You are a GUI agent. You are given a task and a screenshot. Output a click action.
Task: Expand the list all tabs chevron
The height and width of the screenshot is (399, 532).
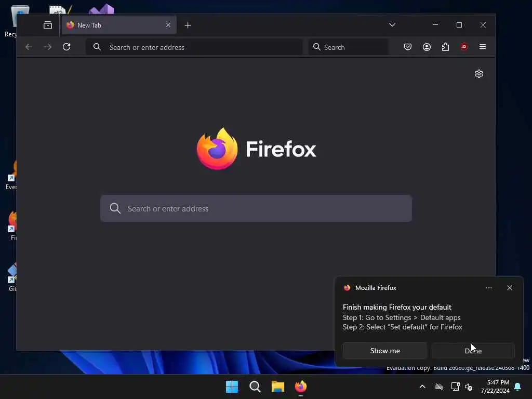coord(392,25)
